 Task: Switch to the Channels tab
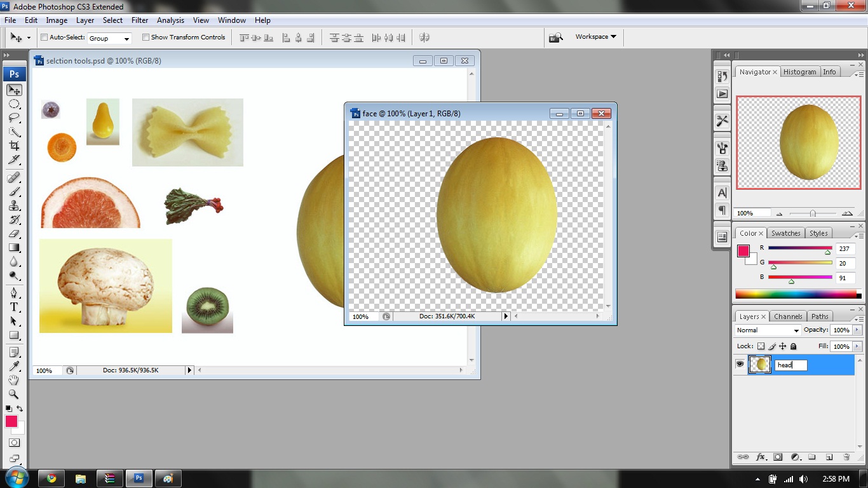(x=788, y=316)
